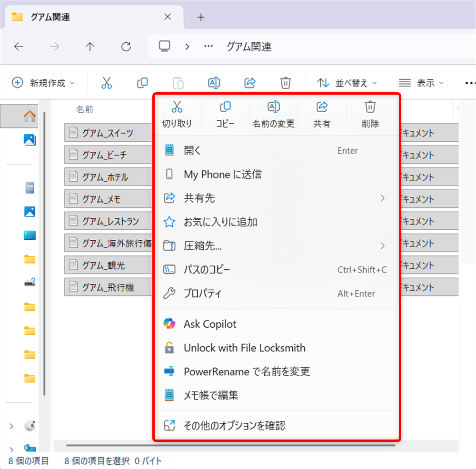
Task: Open the 表示 (View) dropdown
Action: (421, 82)
